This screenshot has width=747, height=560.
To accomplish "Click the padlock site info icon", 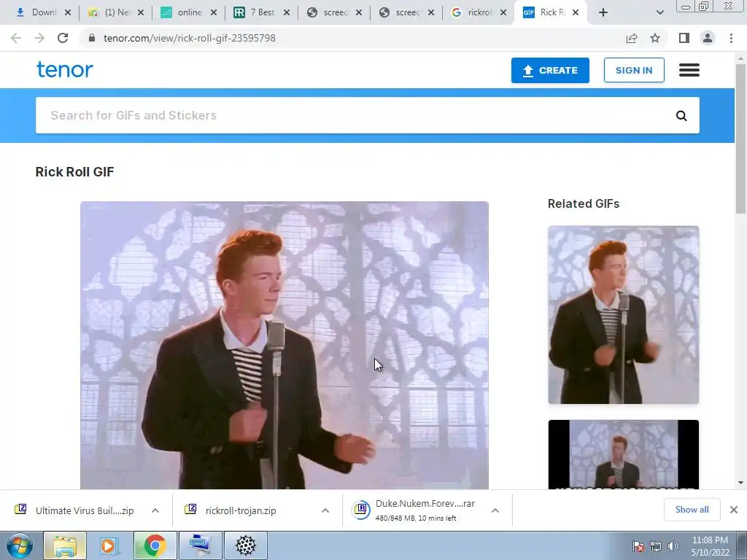I will pyautogui.click(x=92, y=38).
